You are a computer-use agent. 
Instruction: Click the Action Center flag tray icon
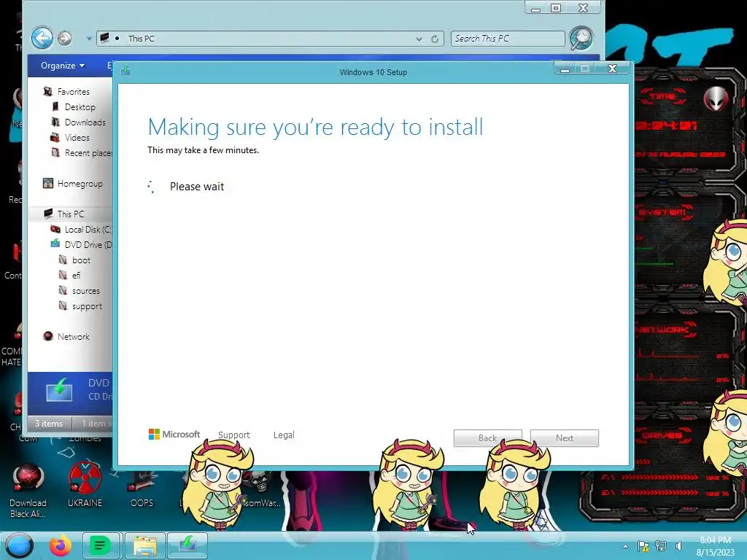(x=643, y=546)
